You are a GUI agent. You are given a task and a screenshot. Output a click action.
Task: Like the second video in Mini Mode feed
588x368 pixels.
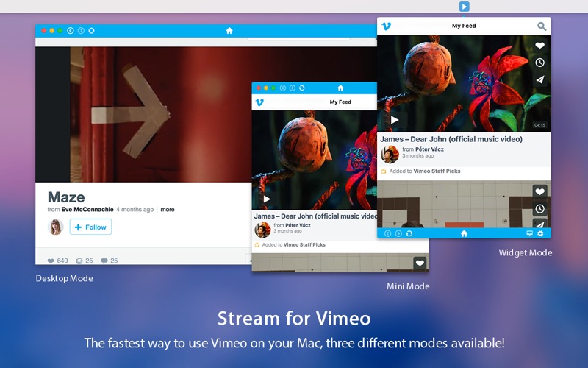(420, 263)
